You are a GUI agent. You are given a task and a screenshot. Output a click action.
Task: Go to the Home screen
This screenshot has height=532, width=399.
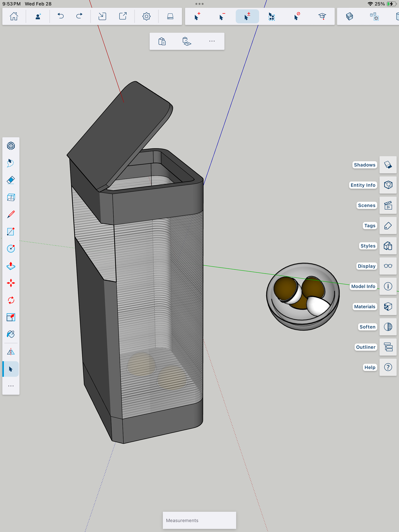point(14,16)
